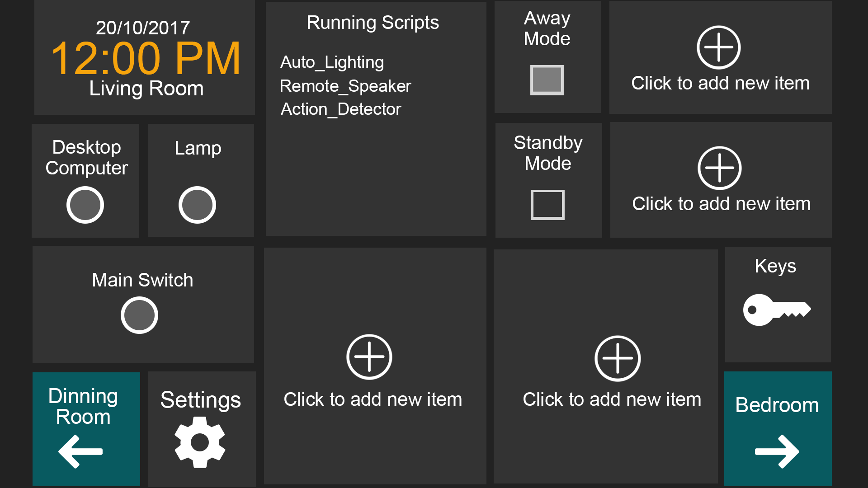Click plus icon left of Keys tile
This screenshot has height=488, width=868.
[617, 358]
